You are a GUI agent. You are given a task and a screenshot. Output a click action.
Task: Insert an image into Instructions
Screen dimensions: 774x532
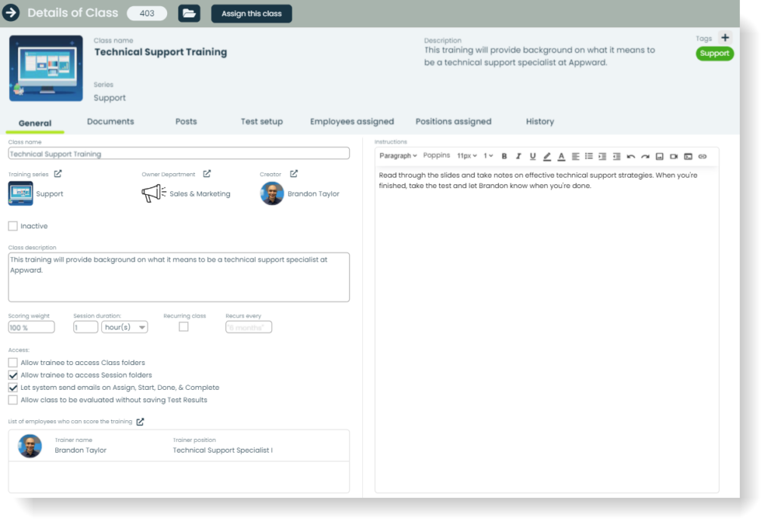pos(659,156)
